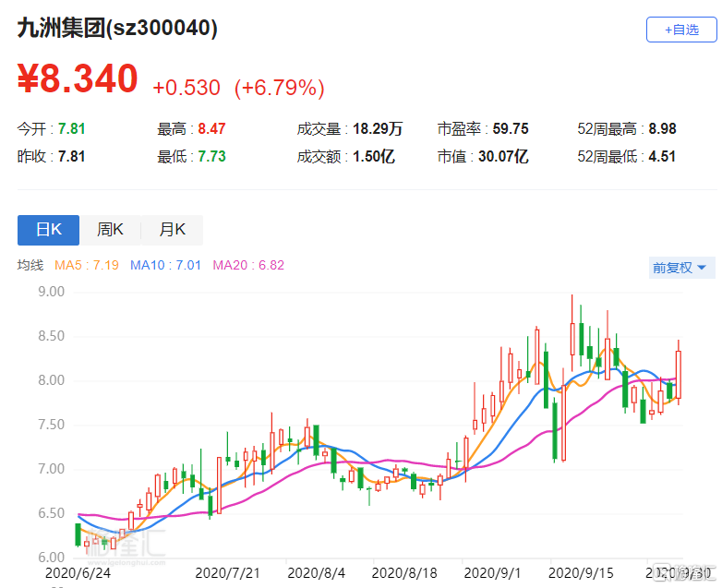Image resolution: width=722 pixels, height=588 pixels.
Task: Click the 52-week low value 4.51
Action: (662, 157)
